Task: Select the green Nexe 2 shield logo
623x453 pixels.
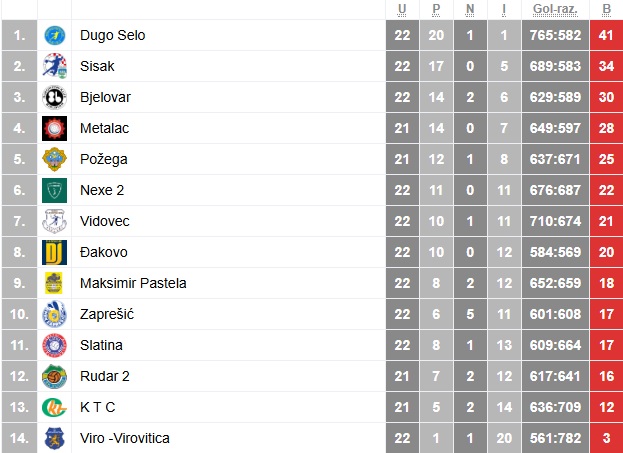Action: click(x=54, y=190)
